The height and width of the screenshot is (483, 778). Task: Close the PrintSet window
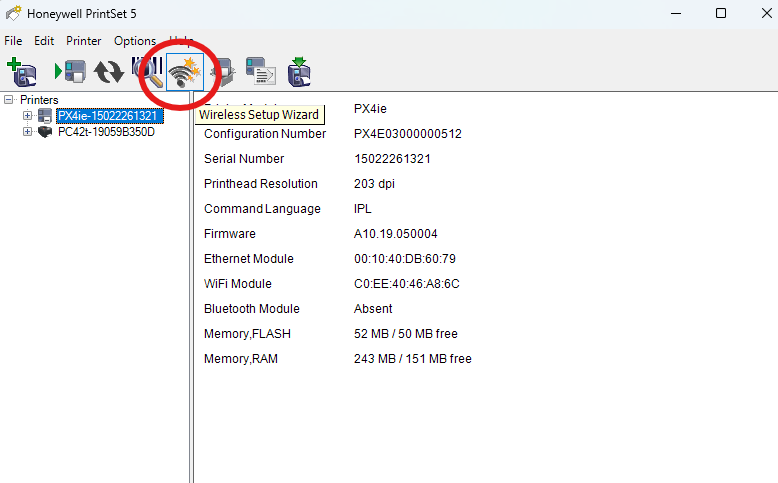(x=767, y=13)
